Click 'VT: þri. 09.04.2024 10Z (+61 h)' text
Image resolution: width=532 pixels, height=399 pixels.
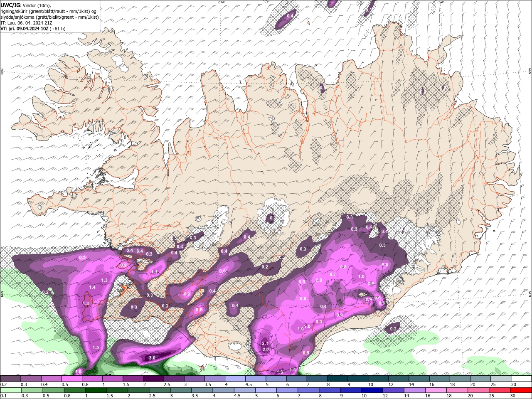33,29
